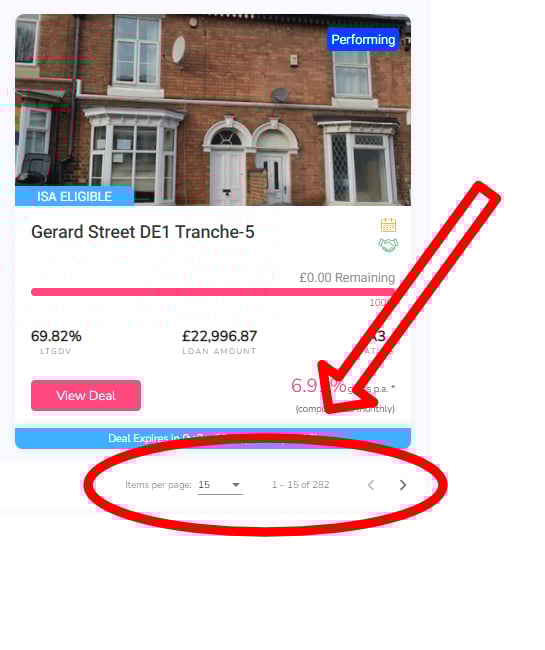Click the compounded monthly note
Screen dimensions: 545x650
click(x=345, y=409)
